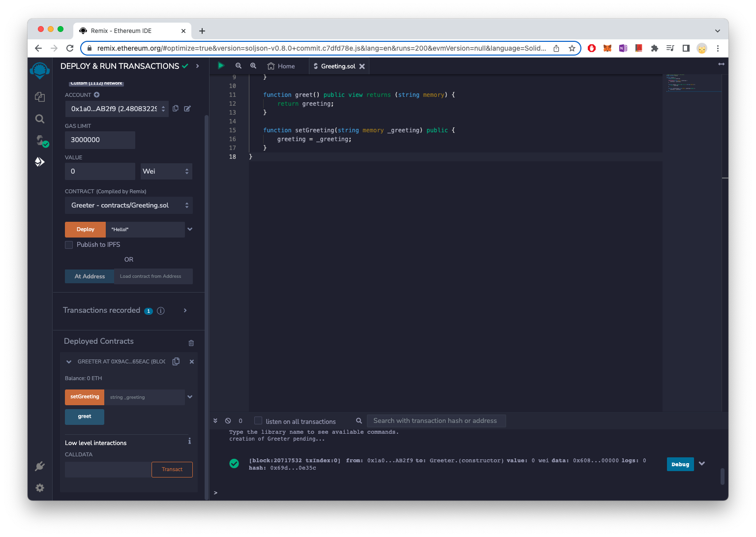Call the greet function button
This screenshot has width=756, height=537.
coord(85,417)
